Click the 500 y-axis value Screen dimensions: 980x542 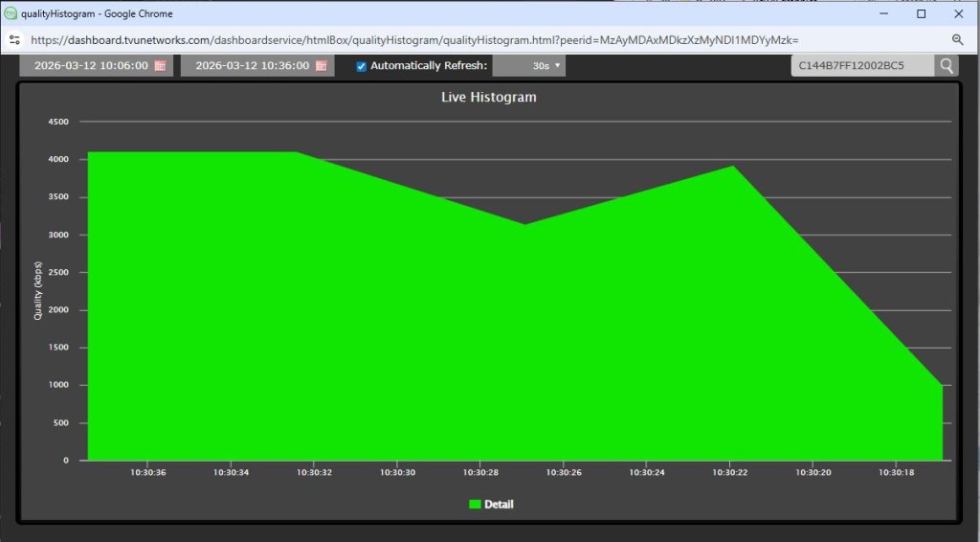tap(62, 423)
